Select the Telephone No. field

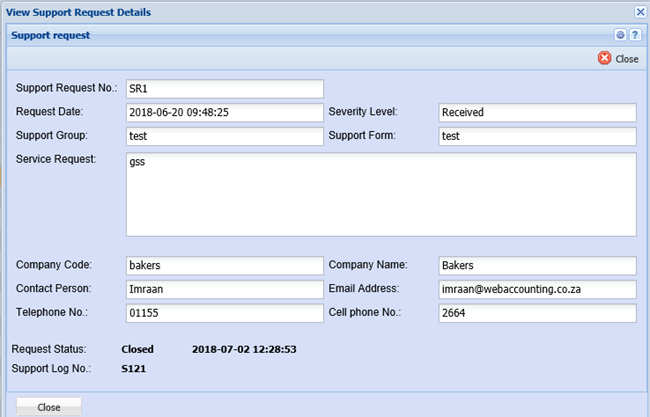coord(224,313)
